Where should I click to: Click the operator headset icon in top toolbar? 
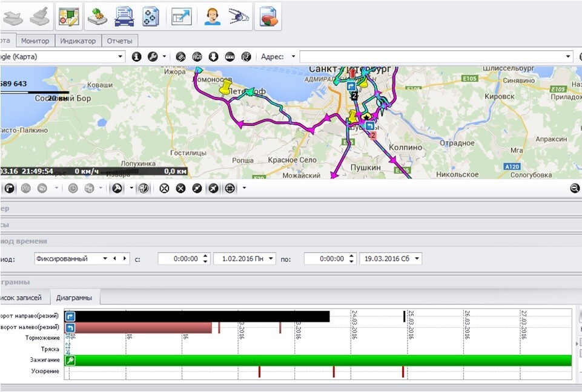point(212,16)
